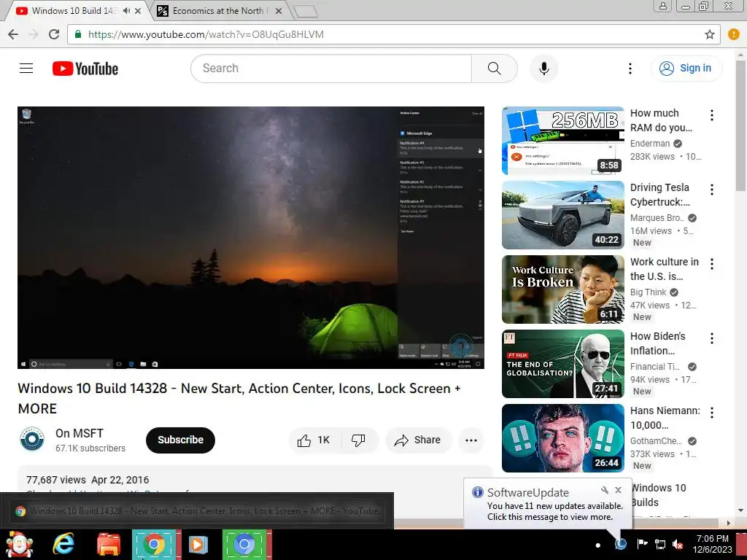Close the SoftwareUpdate notification balloon

click(x=618, y=490)
